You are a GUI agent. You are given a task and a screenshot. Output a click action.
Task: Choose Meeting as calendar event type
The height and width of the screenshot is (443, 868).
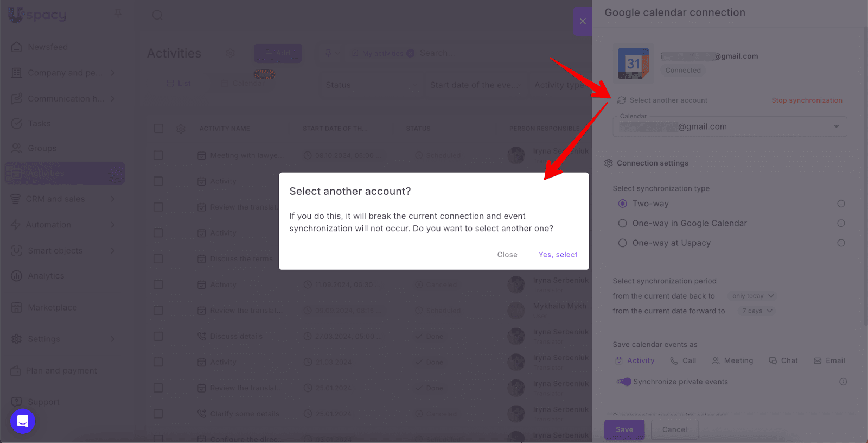click(x=732, y=360)
